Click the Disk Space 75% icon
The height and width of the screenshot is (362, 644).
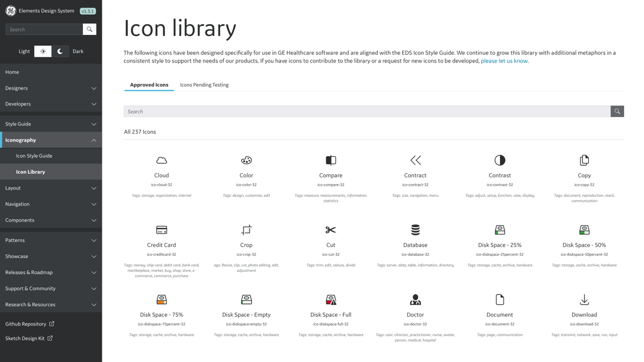click(162, 300)
